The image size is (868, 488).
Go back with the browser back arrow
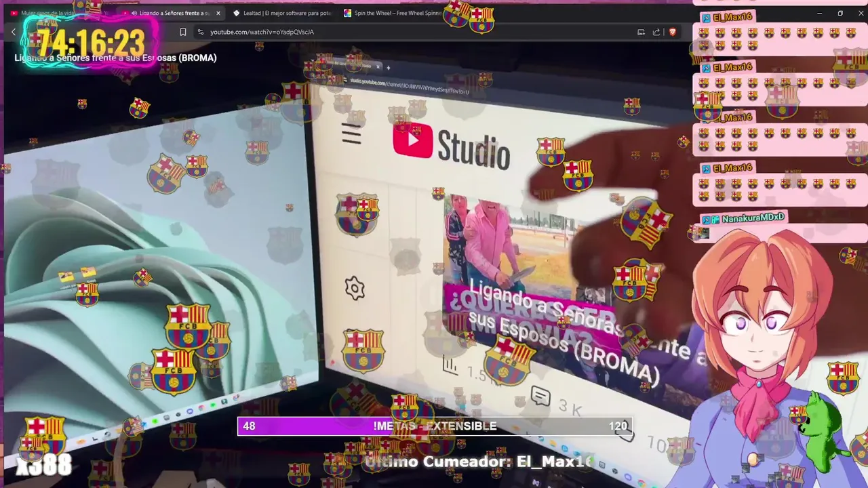(13, 32)
